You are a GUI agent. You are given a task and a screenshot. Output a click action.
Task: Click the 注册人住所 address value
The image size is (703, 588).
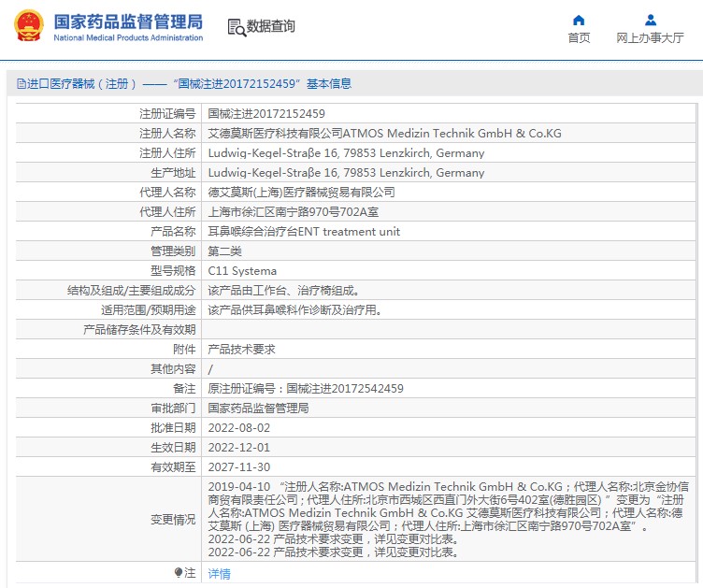[346, 153]
